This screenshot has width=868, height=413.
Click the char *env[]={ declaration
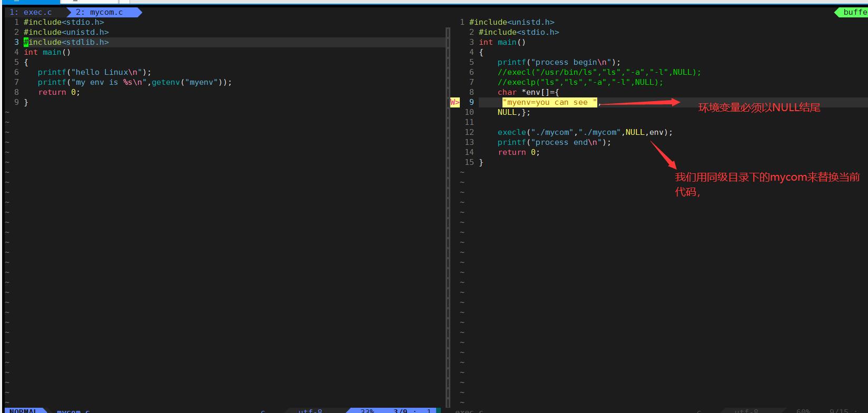pos(528,92)
